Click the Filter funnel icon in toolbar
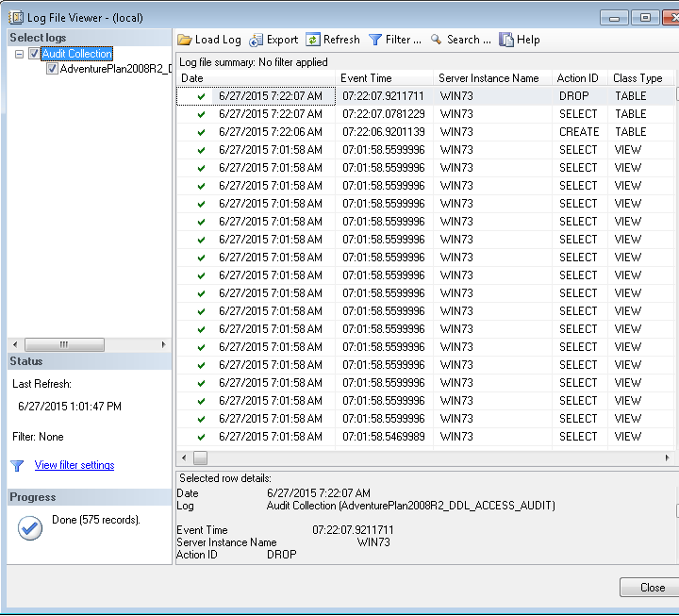The width and height of the screenshot is (679, 616). click(x=375, y=40)
